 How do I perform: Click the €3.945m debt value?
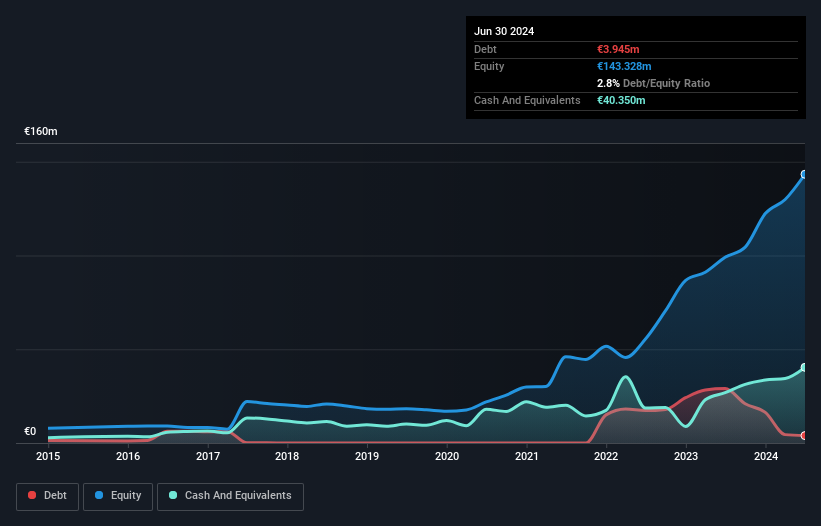click(618, 49)
